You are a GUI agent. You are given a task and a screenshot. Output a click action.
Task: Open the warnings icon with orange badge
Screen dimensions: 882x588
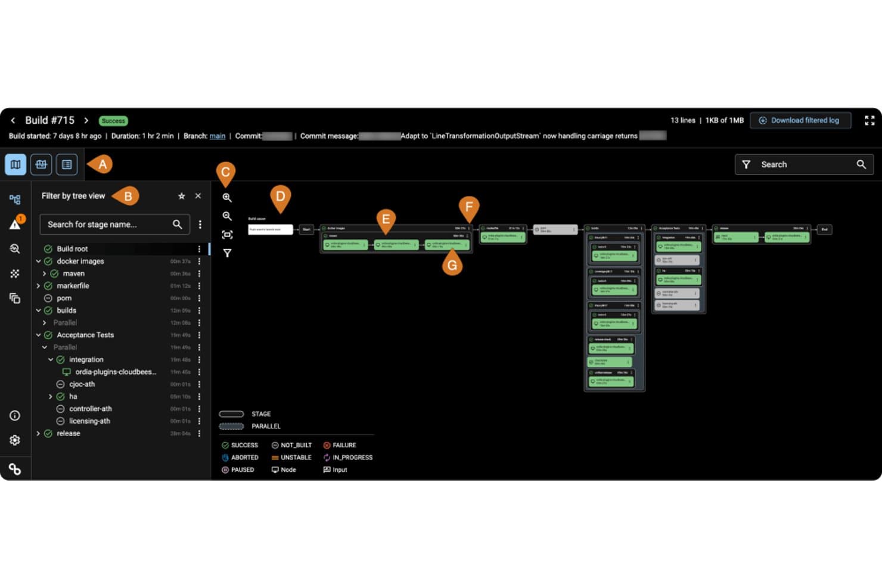point(15,223)
